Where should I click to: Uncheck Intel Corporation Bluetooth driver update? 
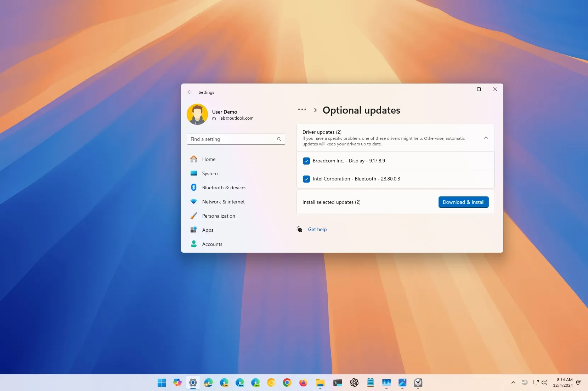pyautogui.click(x=306, y=179)
